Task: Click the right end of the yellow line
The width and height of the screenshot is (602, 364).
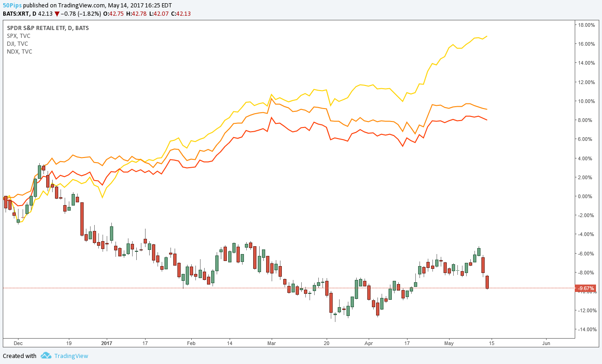Action: click(x=487, y=36)
